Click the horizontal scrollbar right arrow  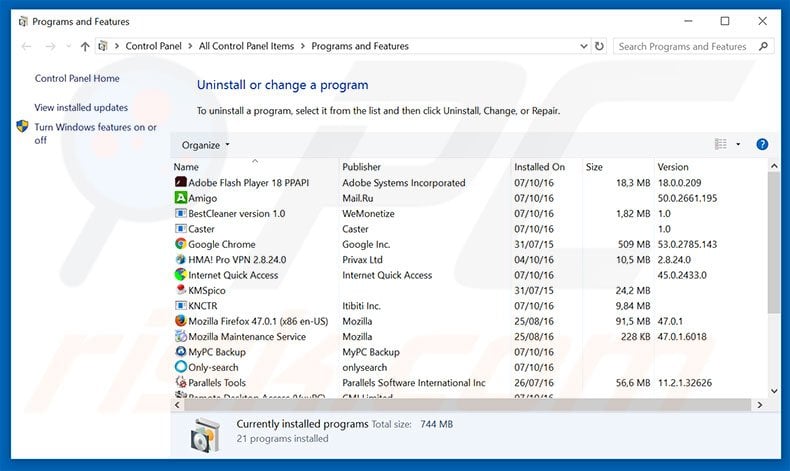(x=760, y=405)
